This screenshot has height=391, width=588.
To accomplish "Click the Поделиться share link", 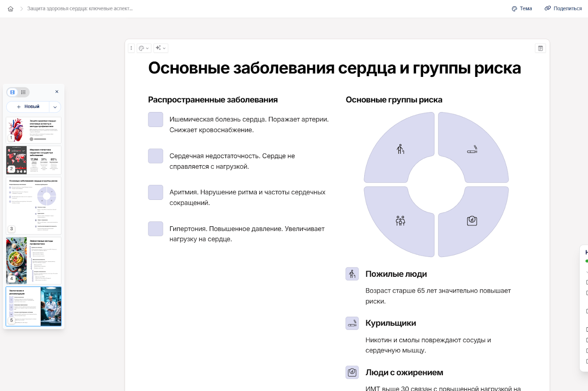I will [563, 8].
